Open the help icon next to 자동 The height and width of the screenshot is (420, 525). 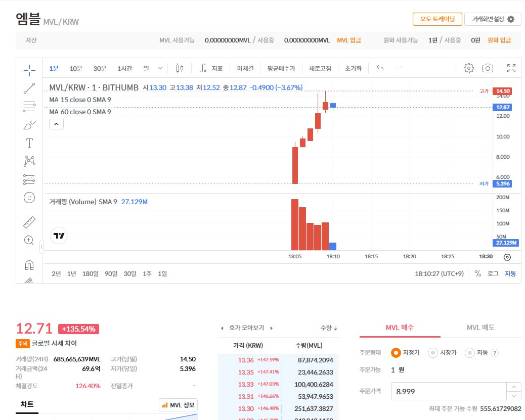(x=494, y=353)
